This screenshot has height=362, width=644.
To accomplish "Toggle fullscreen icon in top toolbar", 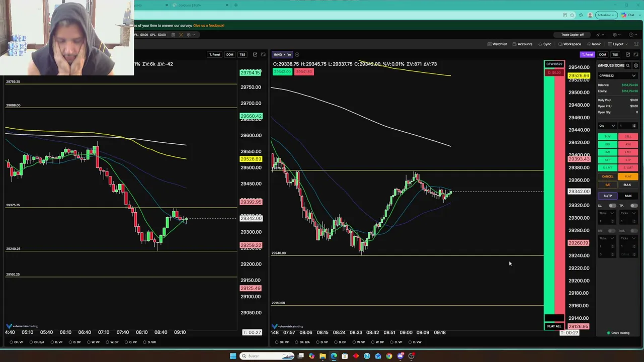I will click(636, 44).
